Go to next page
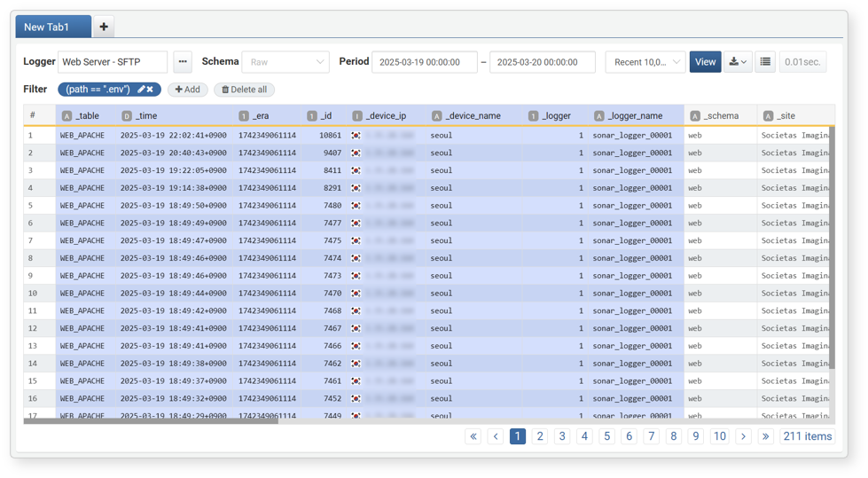Screen dimensions: 868x478 coord(744,436)
